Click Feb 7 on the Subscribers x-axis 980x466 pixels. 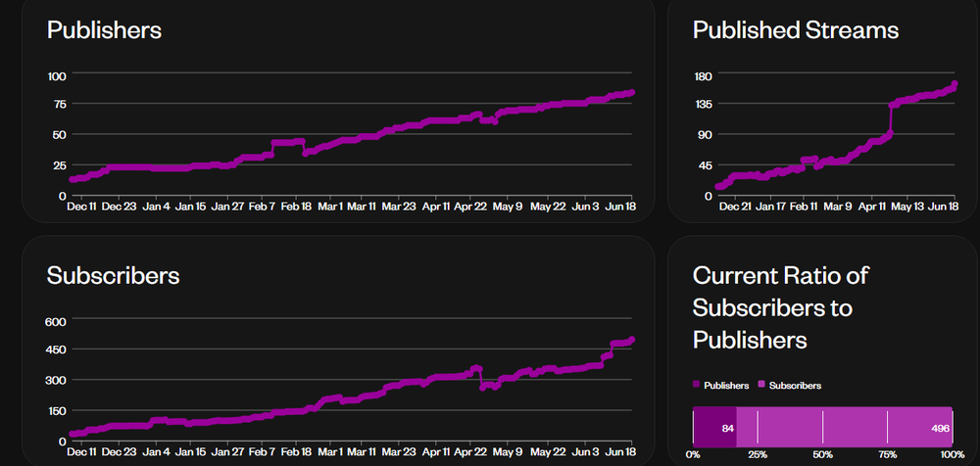pyautogui.click(x=262, y=452)
